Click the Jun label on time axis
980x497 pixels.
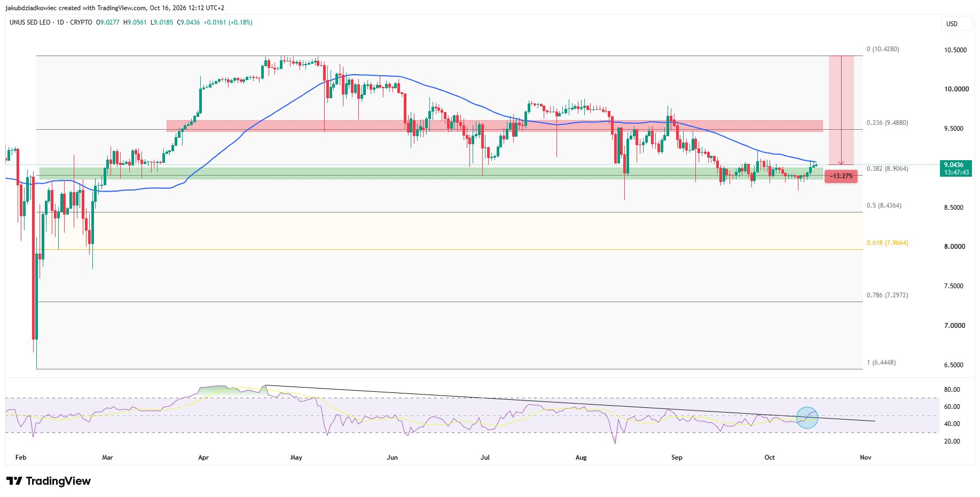392,457
